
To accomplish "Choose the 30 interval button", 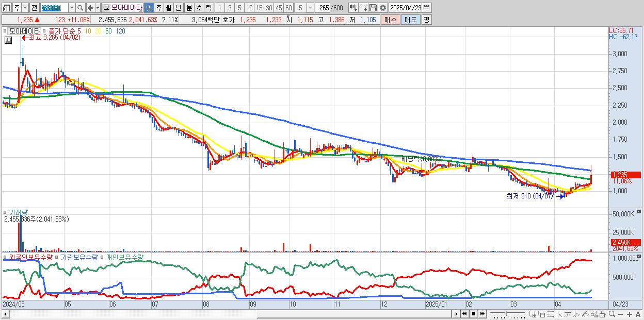I will (269, 8).
